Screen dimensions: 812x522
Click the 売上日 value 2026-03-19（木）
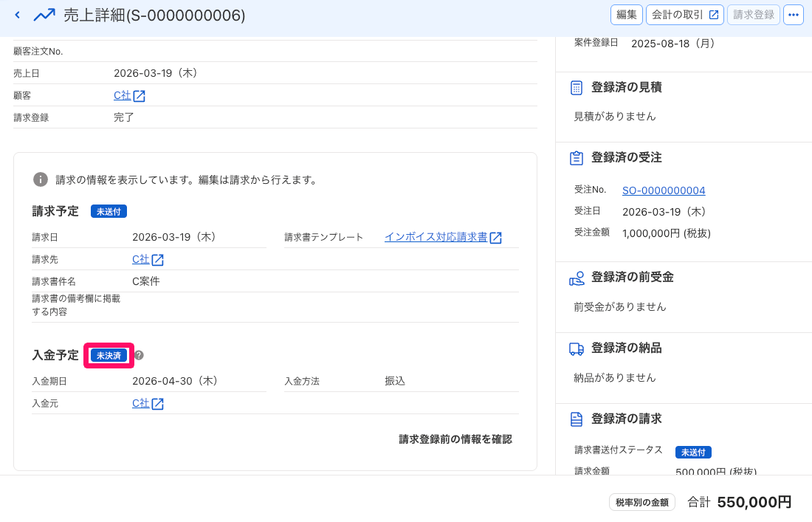159,73
